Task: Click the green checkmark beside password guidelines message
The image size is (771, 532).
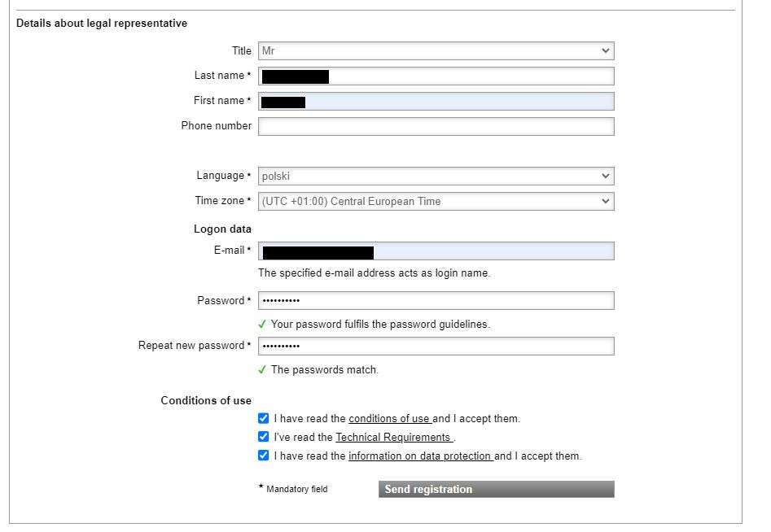Action: 262,325
